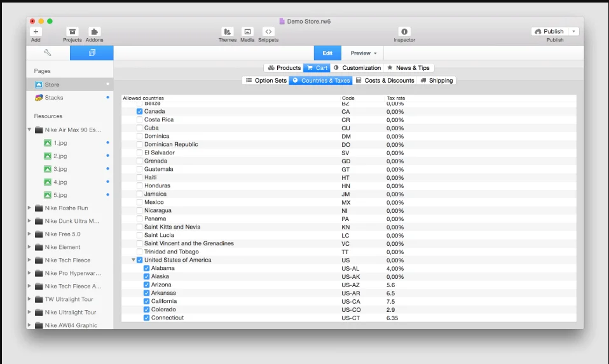Collapse the United States of America states list
This screenshot has width=609, height=364.
click(133, 260)
